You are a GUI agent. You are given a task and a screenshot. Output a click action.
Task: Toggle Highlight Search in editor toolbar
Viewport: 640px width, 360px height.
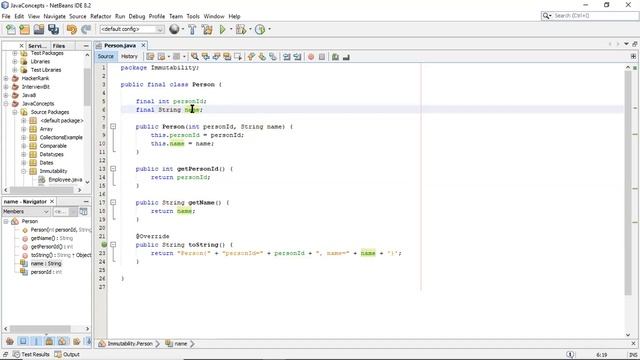coord(227,57)
